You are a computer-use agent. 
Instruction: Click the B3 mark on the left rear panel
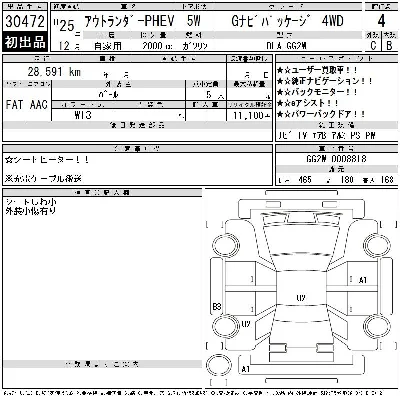pyautogui.click(x=217, y=306)
